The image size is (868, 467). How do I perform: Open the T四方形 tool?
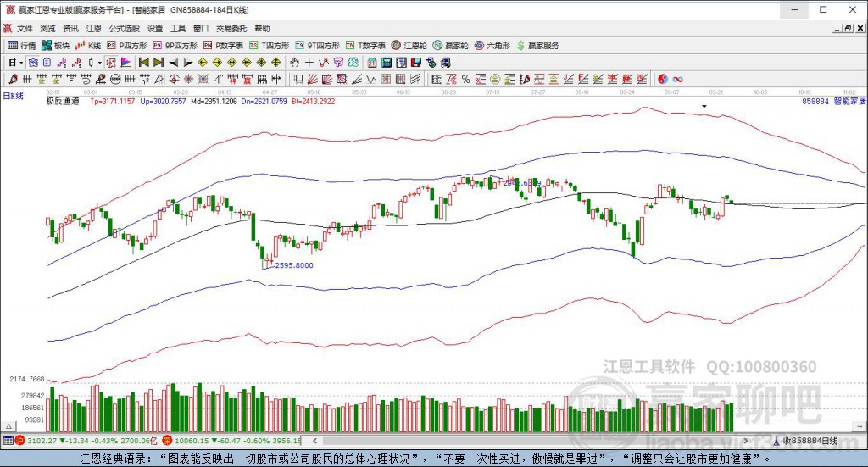point(269,46)
